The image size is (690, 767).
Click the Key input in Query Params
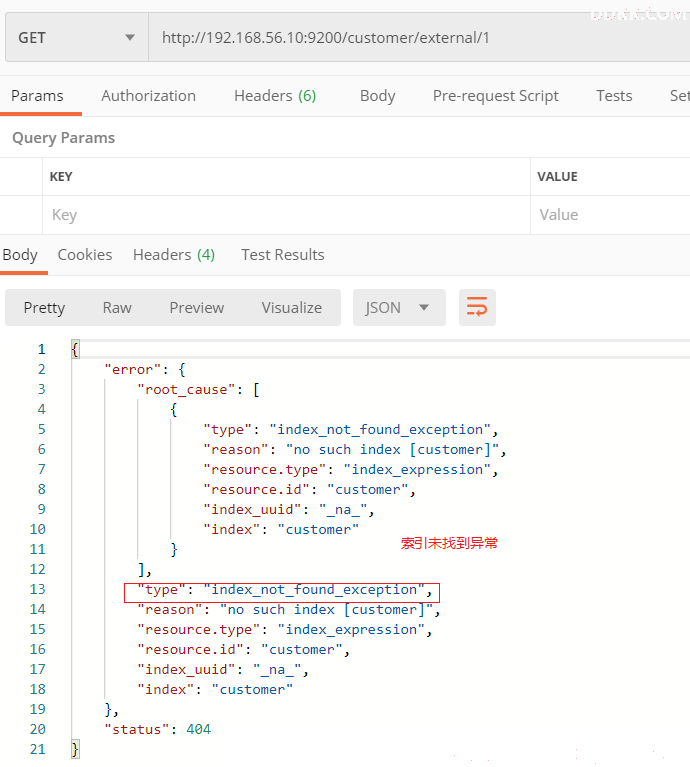(x=286, y=215)
